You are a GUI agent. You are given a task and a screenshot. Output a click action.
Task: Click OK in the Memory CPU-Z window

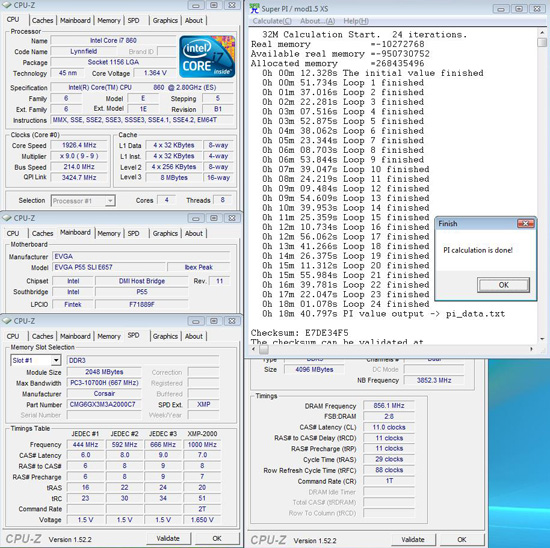click(462, 539)
